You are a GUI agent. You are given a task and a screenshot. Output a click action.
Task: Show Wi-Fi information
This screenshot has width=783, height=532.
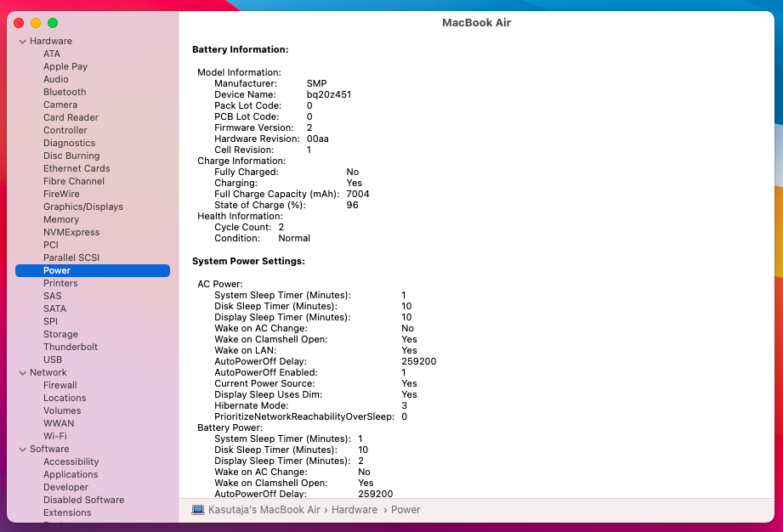pos(55,436)
